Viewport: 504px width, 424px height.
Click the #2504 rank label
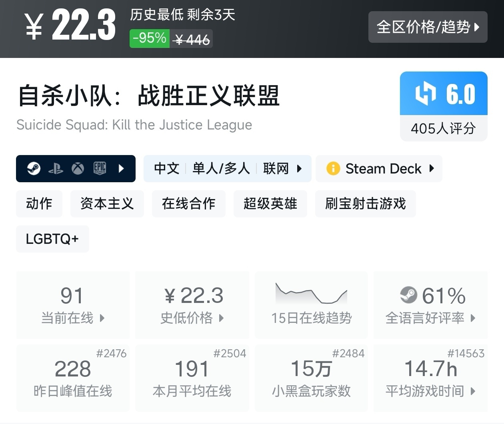(x=230, y=353)
